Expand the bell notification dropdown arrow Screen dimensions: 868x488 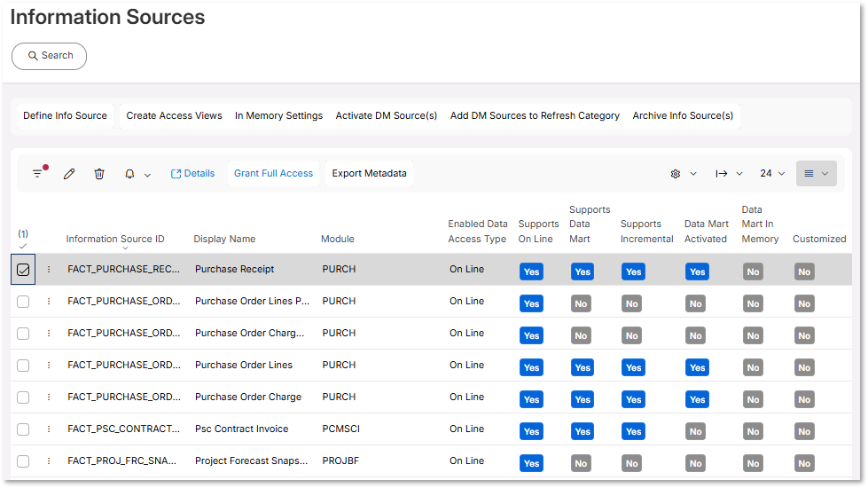pyautogui.click(x=147, y=175)
